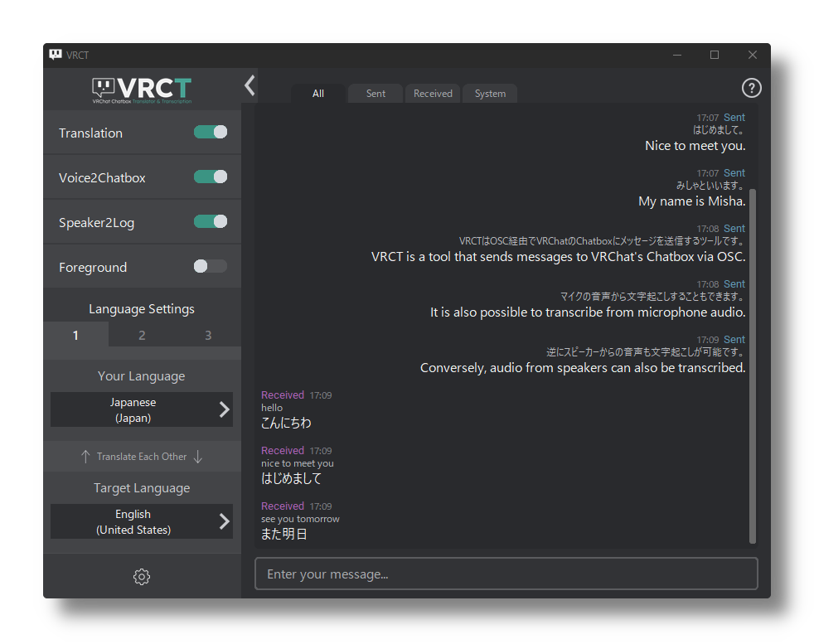Click the 'みしゃといいます。' source message
Image resolution: width=814 pixels, height=644 pixels.
[x=710, y=186]
